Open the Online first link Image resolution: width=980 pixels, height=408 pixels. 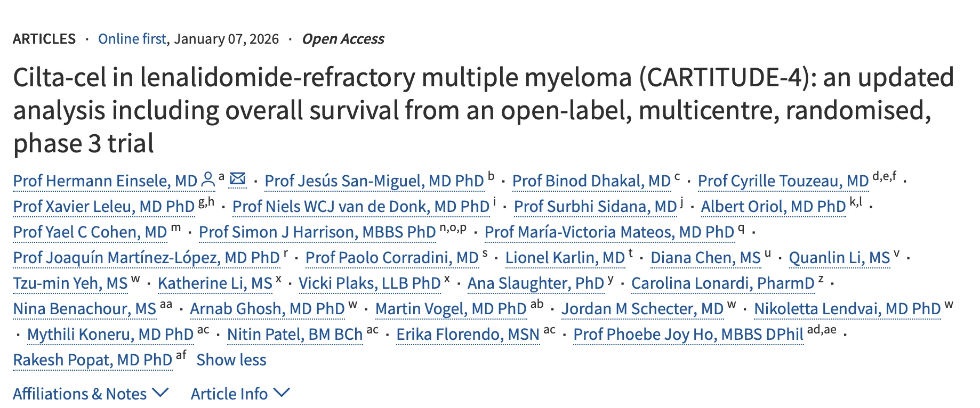(x=132, y=38)
